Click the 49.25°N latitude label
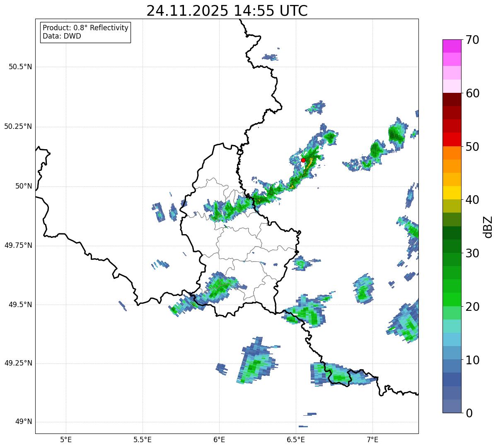The image size is (498, 448). click(18, 363)
